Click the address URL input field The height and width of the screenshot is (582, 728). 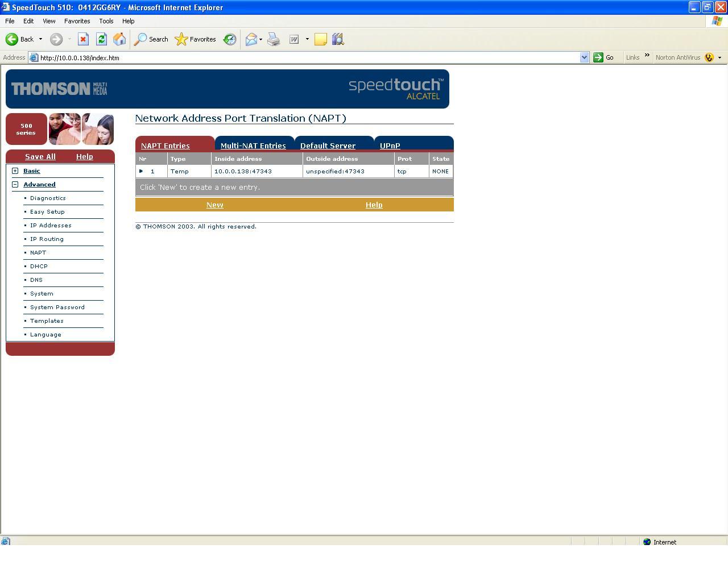coord(308,57)
